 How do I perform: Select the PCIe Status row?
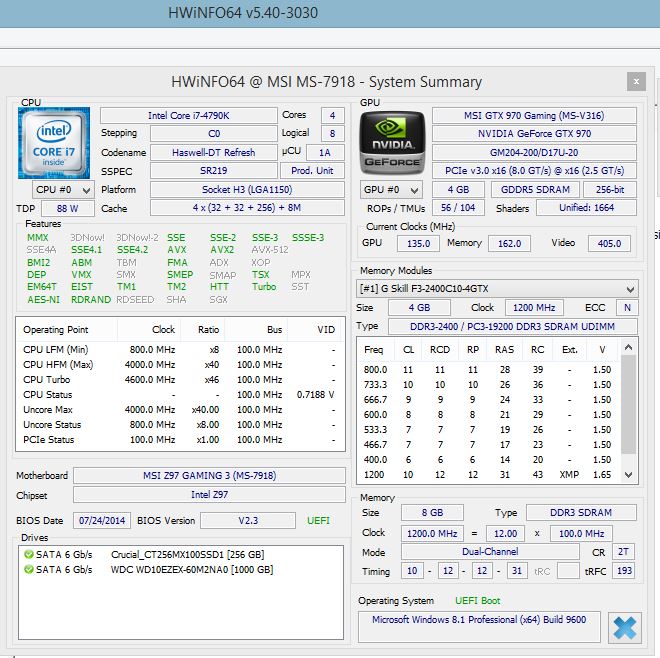click(180, 440)
